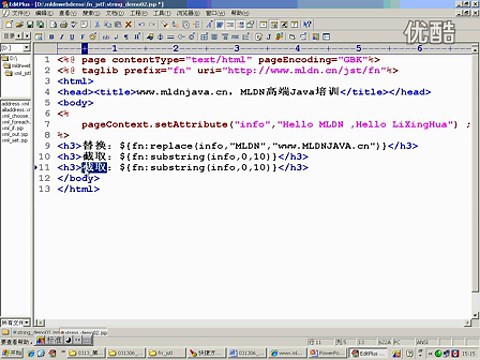Open the 窗口 (Window) menu
Viewport: 480px width, 360px height.
[215, 13]
